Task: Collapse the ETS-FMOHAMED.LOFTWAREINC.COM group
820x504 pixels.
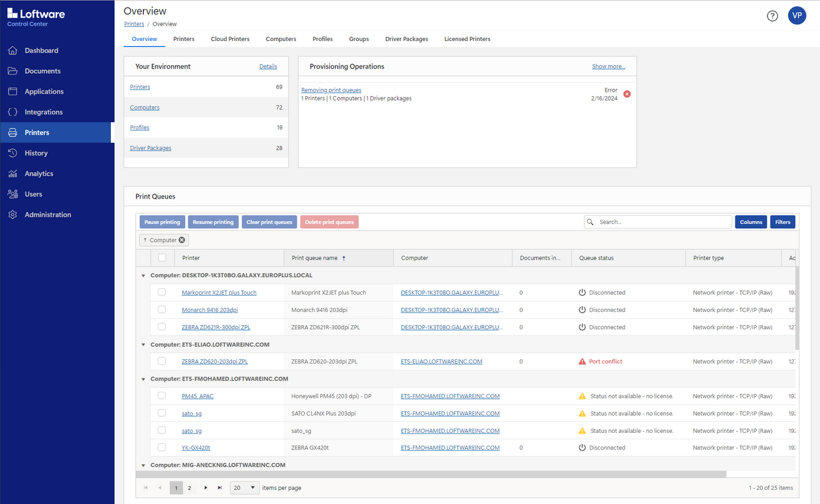Action: pos(143,378)
